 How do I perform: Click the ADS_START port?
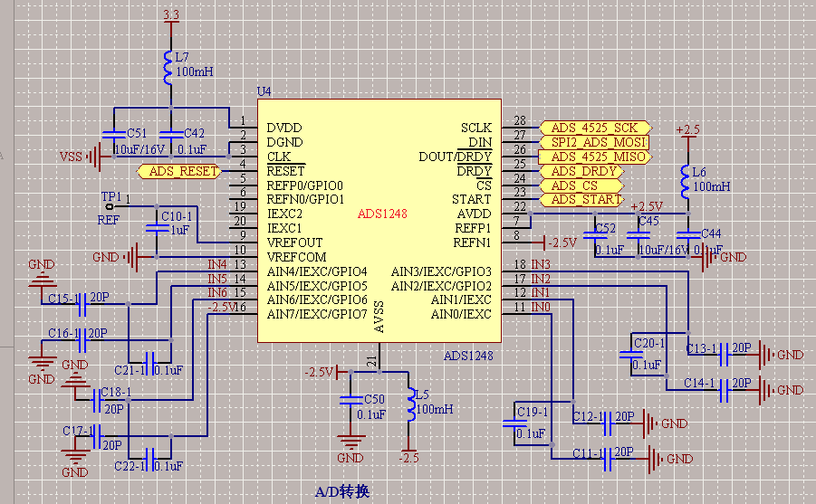pos(581,200)
